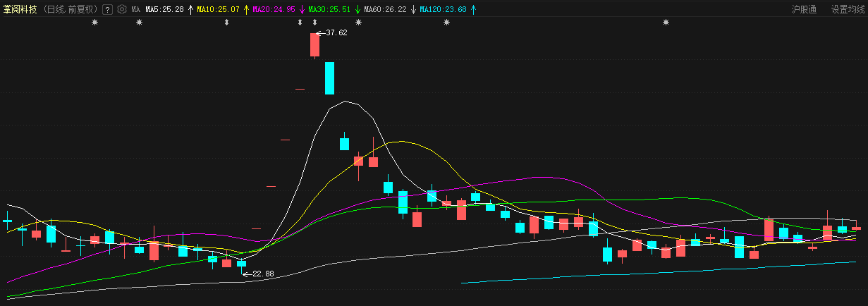
Task: Select the magenta MA20:24.95 value
Action: [274, 9]
